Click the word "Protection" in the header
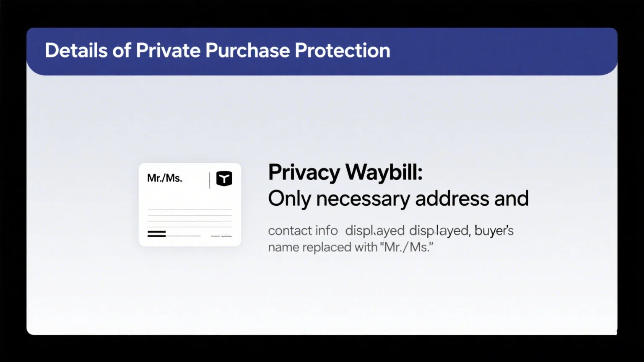 pos(342,50)
